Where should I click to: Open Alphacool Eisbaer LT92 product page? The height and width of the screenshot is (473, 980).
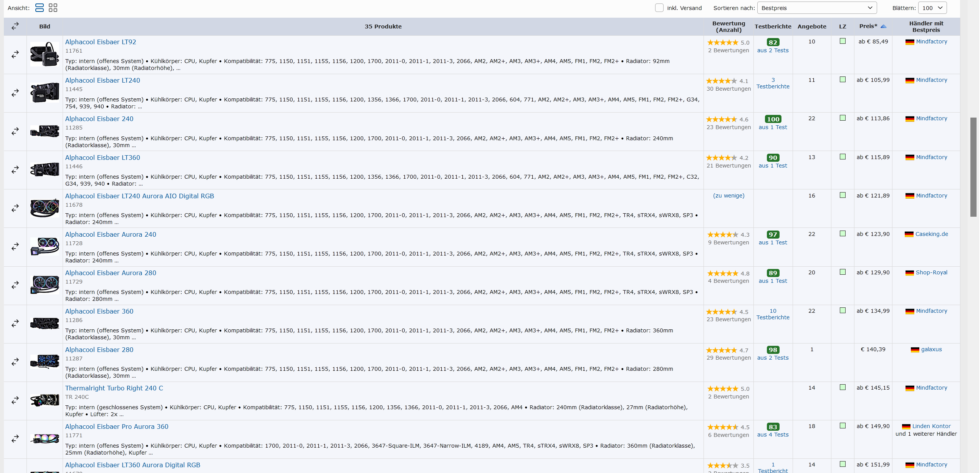click(101, 42)
